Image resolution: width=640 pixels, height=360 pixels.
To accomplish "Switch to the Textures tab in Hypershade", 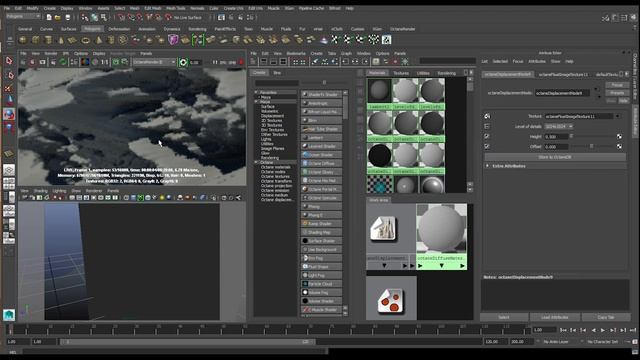I will 401,73.
